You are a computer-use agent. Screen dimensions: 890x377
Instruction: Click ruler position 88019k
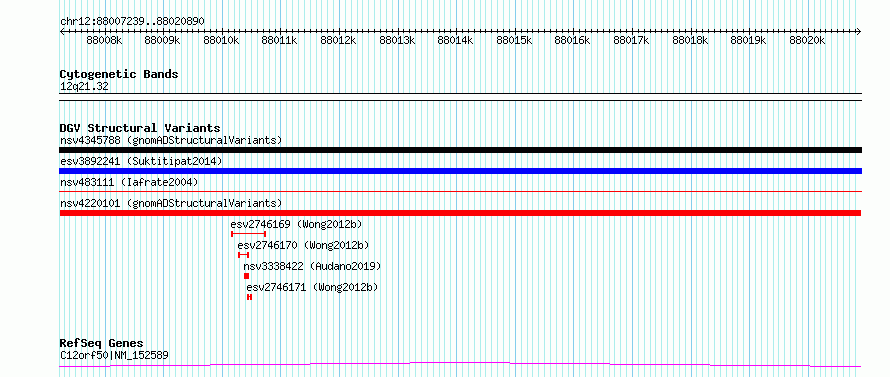coord(749,40)
